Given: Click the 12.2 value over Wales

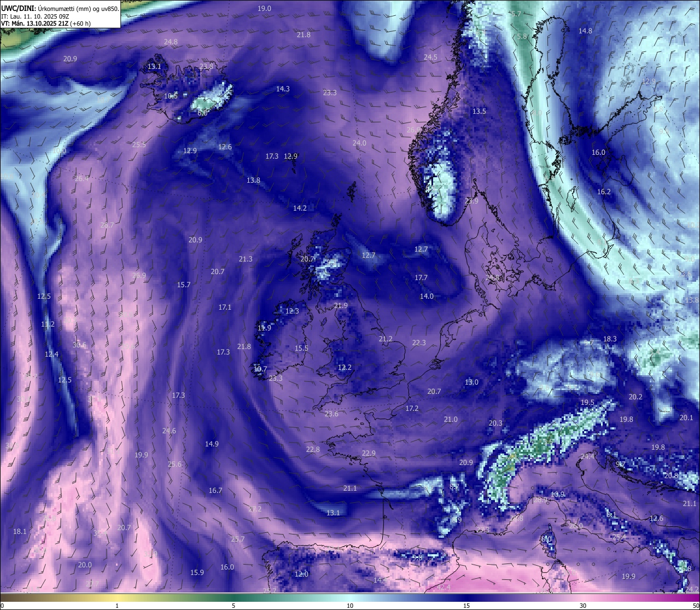Looking at the screenshot, I should point(345,367).
